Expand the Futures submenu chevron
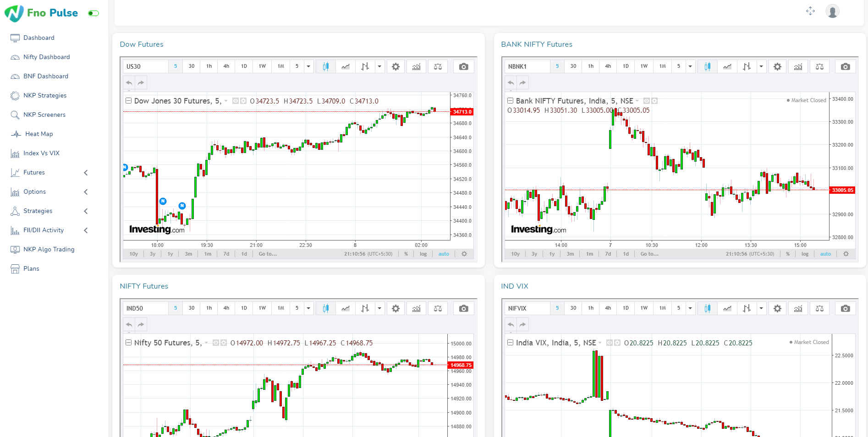Screen dimensions: 868x437 coord(86,173)
